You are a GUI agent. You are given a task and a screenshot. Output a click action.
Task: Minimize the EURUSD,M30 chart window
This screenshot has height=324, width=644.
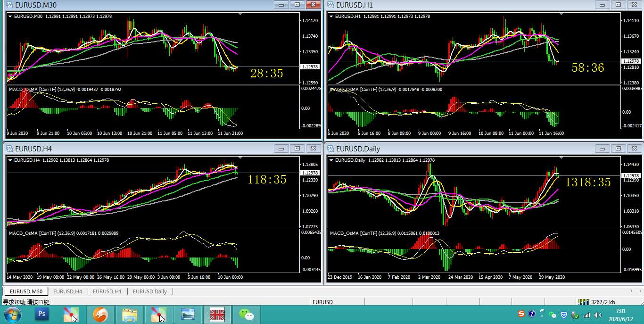(281, 5)
